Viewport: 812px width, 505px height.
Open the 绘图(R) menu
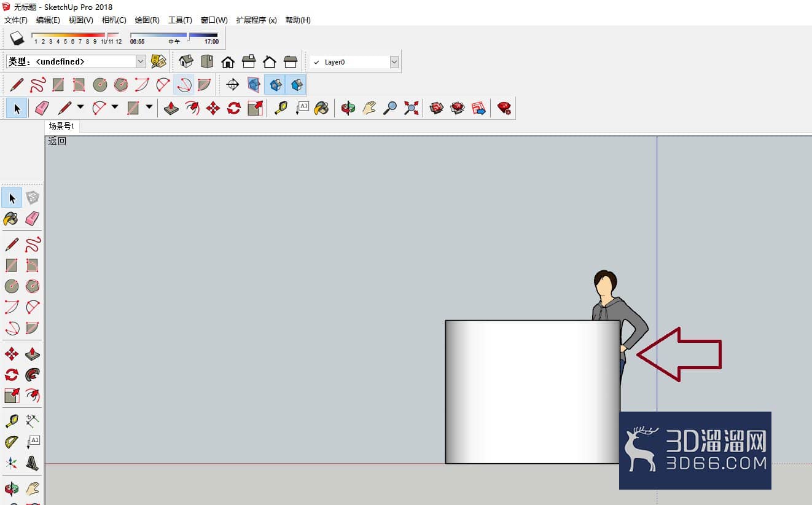coord(147,20)
